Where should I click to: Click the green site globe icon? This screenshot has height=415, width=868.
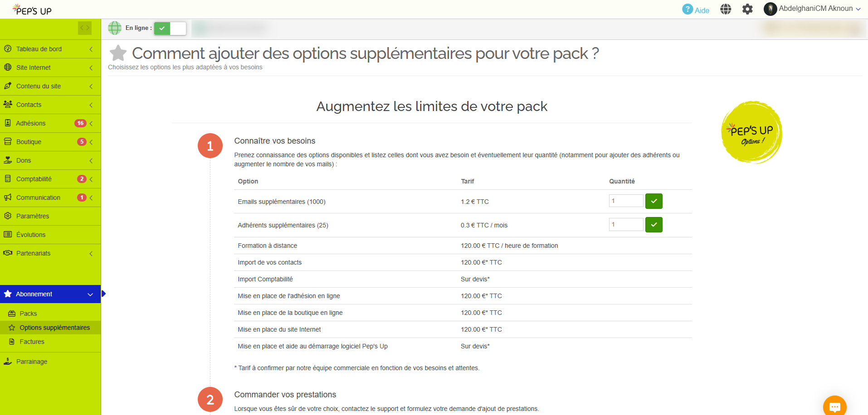tap(115, 28)
